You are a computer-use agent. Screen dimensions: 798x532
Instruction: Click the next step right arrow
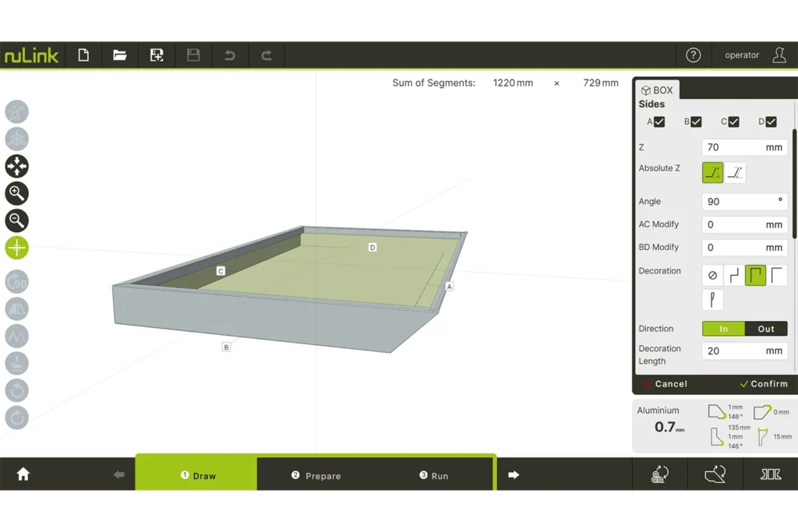click(514, 475)
